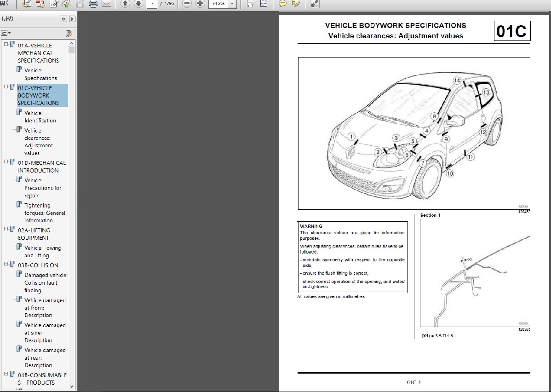Click the page number input field
Image resolution: width=551 pixels, height=392 pixels.
(x=152, y=4)
